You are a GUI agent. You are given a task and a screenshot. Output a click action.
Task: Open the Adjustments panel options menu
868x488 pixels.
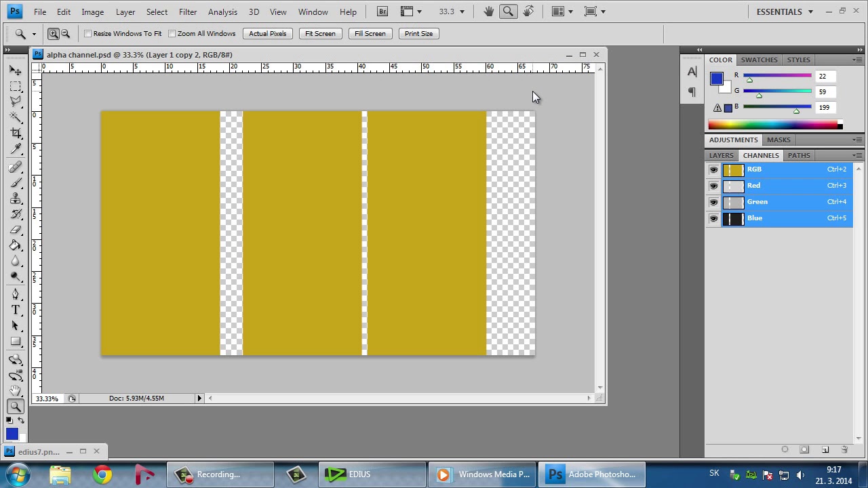[857, 140]
